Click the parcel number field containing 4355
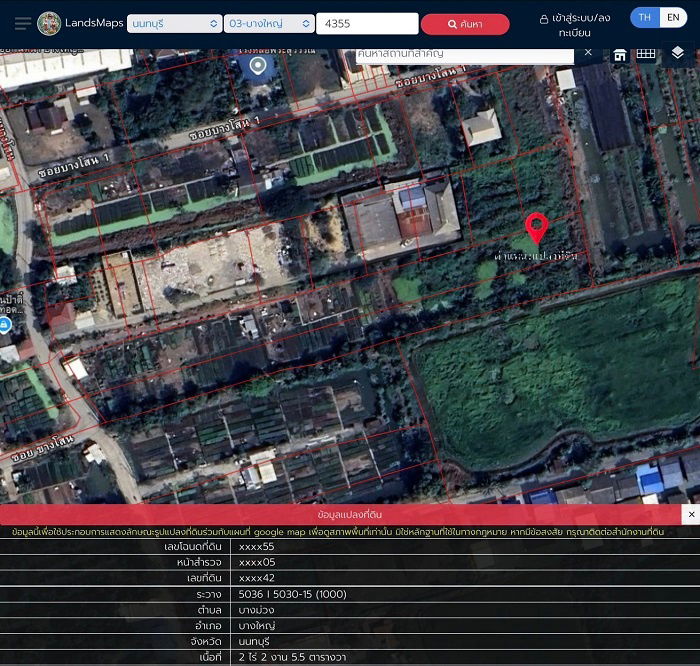 (x=366, y=24)
